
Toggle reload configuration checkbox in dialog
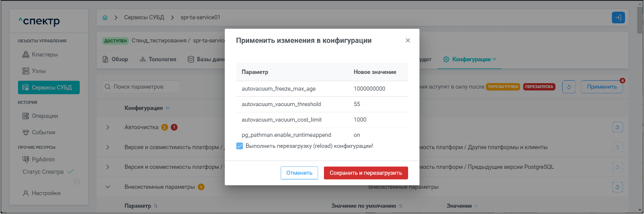coord(239,145)
